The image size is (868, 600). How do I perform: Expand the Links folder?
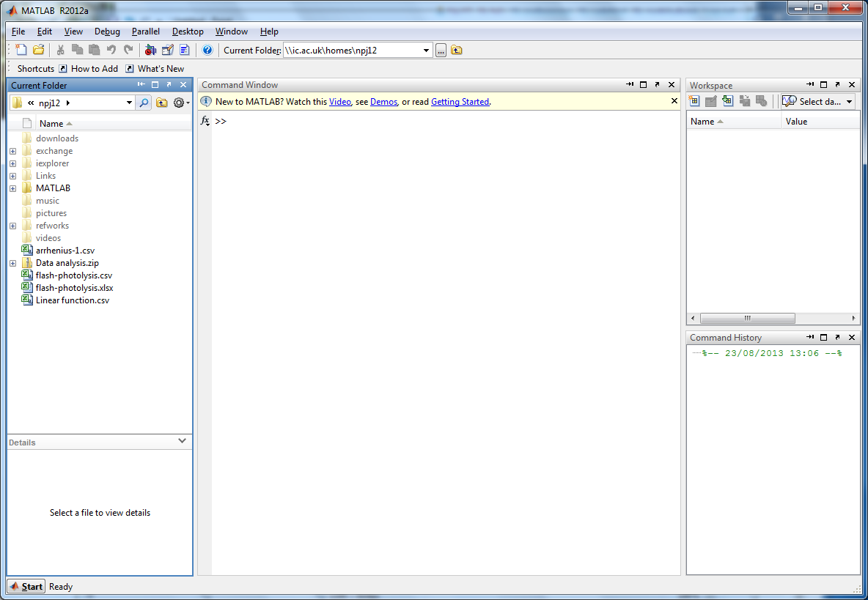pyautogui.click(x=12, y=176)
